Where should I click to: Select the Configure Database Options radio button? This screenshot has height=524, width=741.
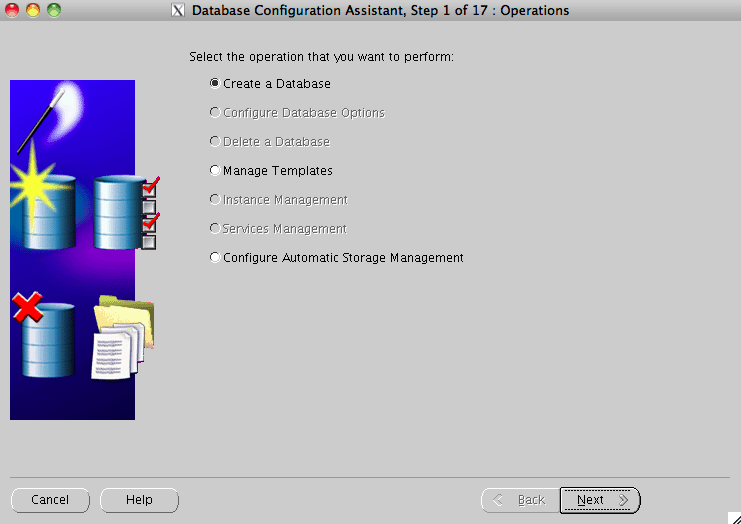pyautogui.click(x=214, y=113)
